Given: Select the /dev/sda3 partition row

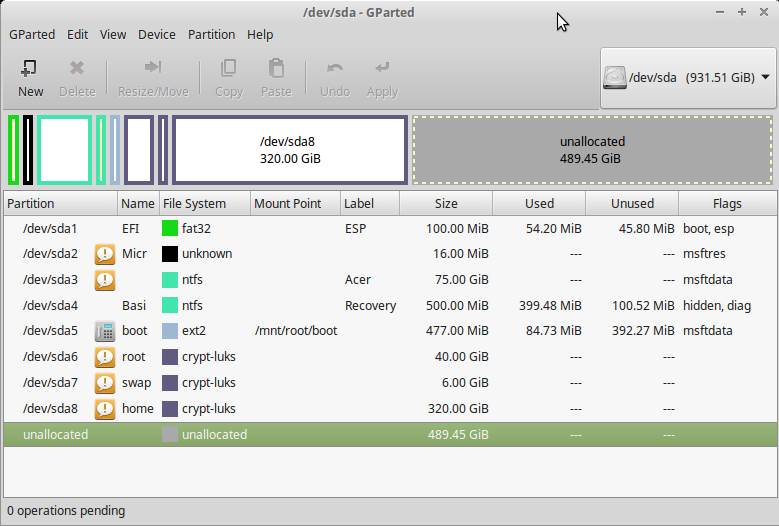Looking at the screenshot, I should tap(390, 280).
